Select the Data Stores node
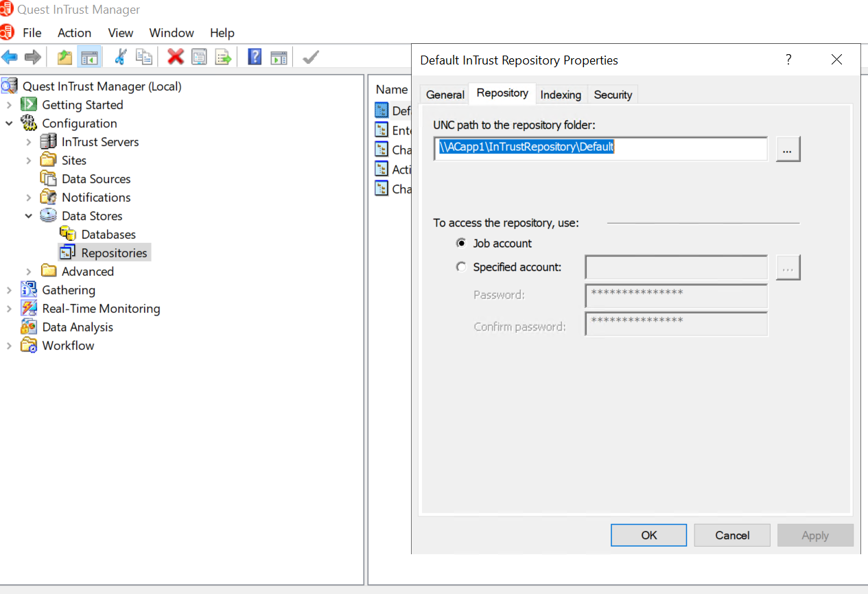868x594 pixels. [x=92, y=216]
